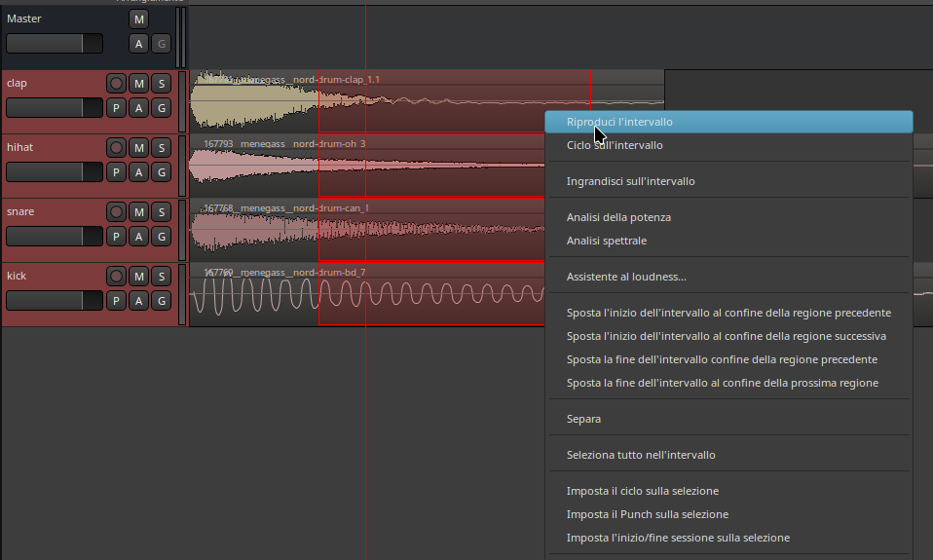The width and height of the screenshot is (933, 560).
Task: Mute the Master bus
Action: click(x=138, y=19)
